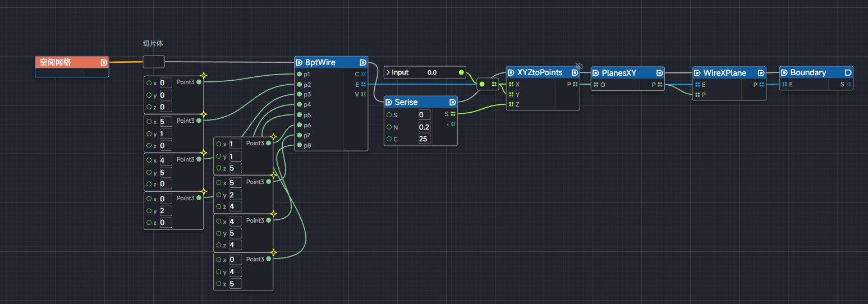Select the box under the 切片体 label
The width and height of the screenshot is (868, 304).
(154, 62)
